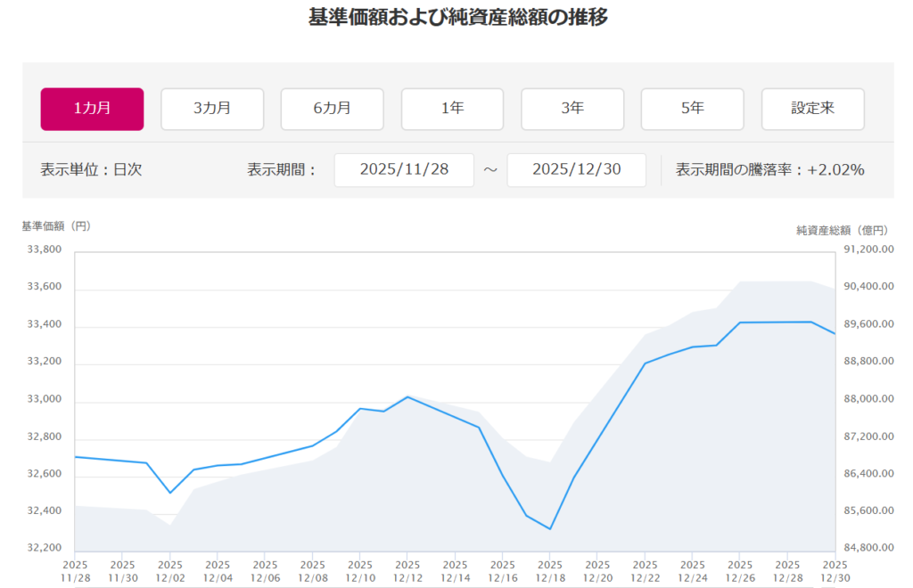Click the end date field 2025/12/30

click(x=576, y=169)
